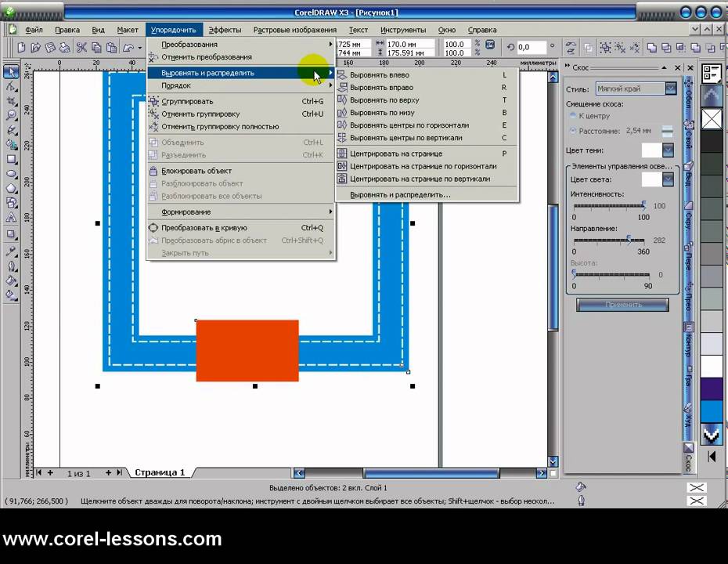The width and height of the screenshot is (728, 564).
Task: Open the Style 'Мягкий край' dropdown
Action: pos(670,89)
